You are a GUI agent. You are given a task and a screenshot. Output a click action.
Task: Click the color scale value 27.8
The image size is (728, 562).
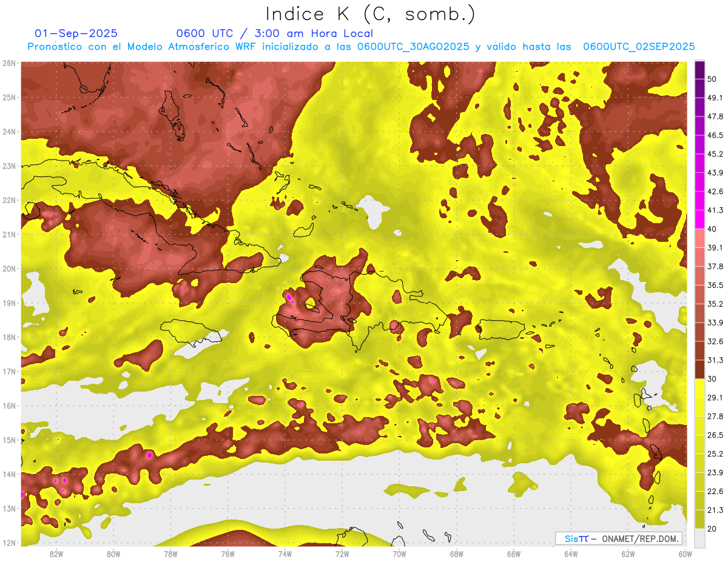[715, 416]
